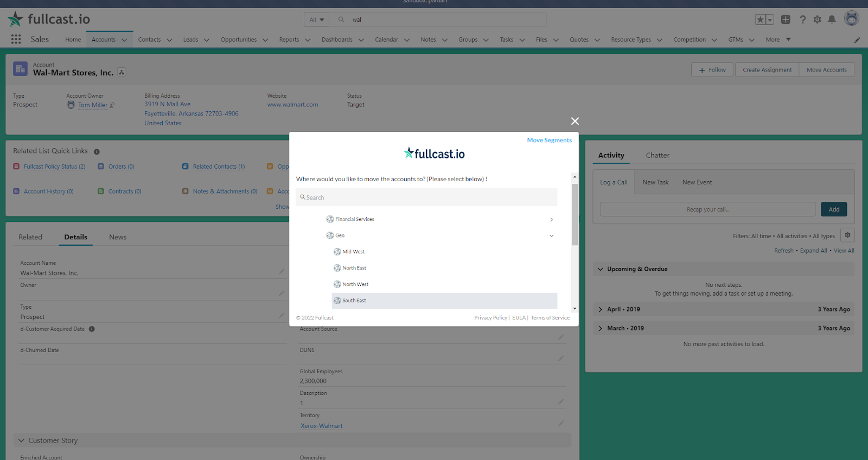Click the Create Assignment button
Screen dimensions: 868x460
tap(767, 70)
